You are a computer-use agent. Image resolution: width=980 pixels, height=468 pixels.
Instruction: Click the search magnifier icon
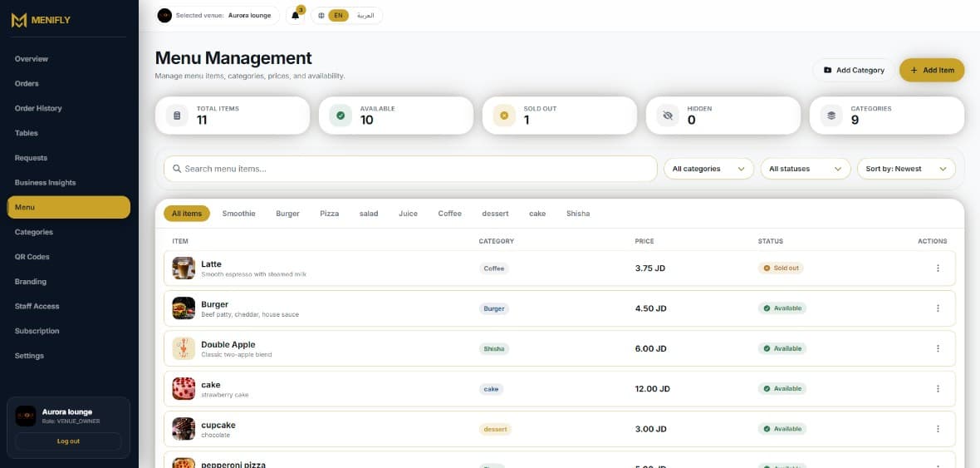coord(177,169)
